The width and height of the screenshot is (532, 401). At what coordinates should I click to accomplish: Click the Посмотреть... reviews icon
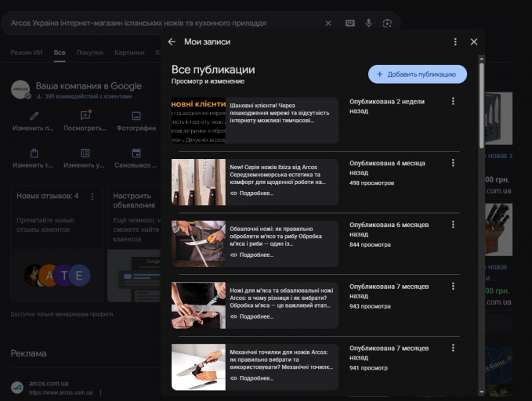coord(85,116)
